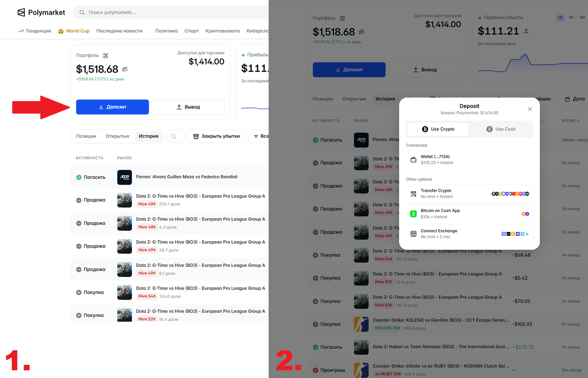Click Dota thumbnail in Hive 48¢ 6.3 доли row
The width and height of the screenshot is (588, 378).
coord(124,223)
